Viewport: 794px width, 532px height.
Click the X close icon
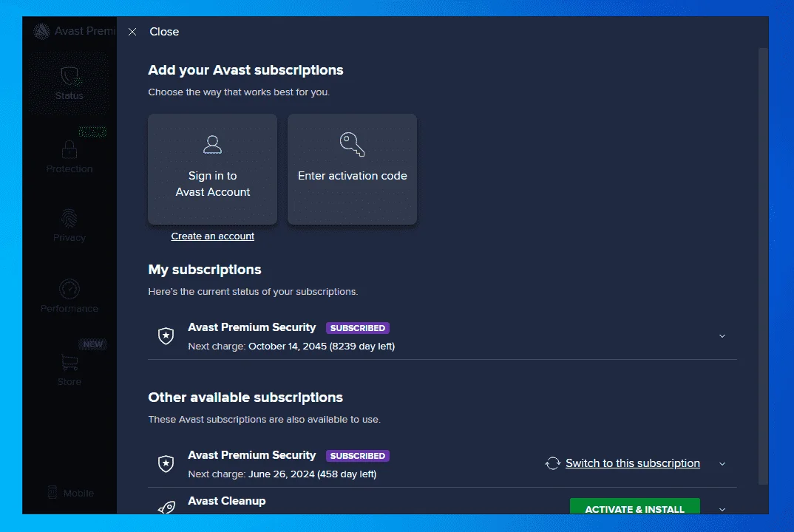point(132,32)
